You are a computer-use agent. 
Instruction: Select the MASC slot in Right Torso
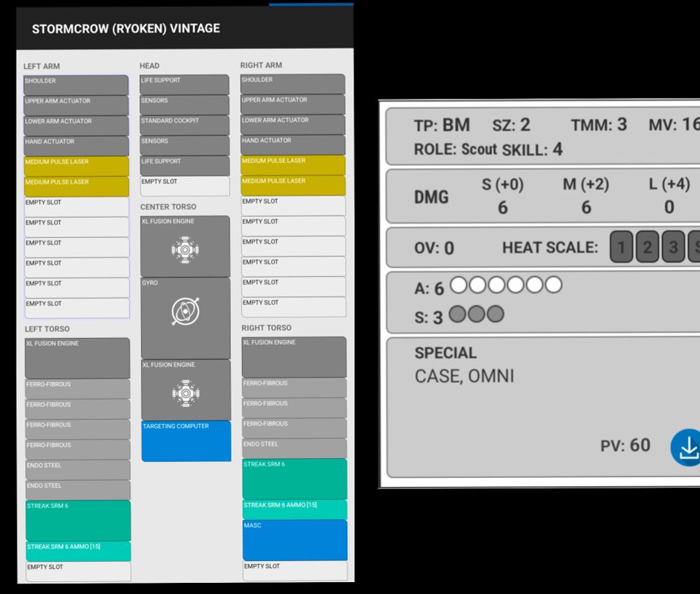click(295, 540)
